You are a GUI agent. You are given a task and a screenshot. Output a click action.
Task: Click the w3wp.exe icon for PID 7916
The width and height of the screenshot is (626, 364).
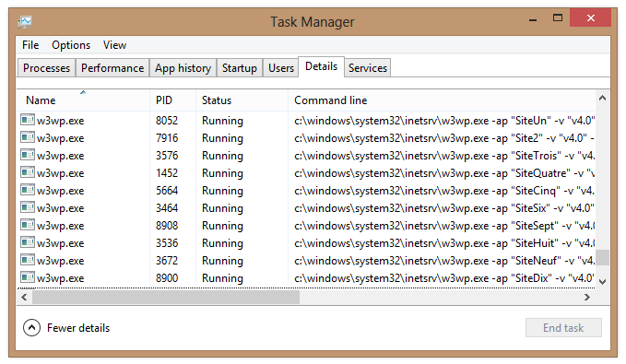click(28, 137)
